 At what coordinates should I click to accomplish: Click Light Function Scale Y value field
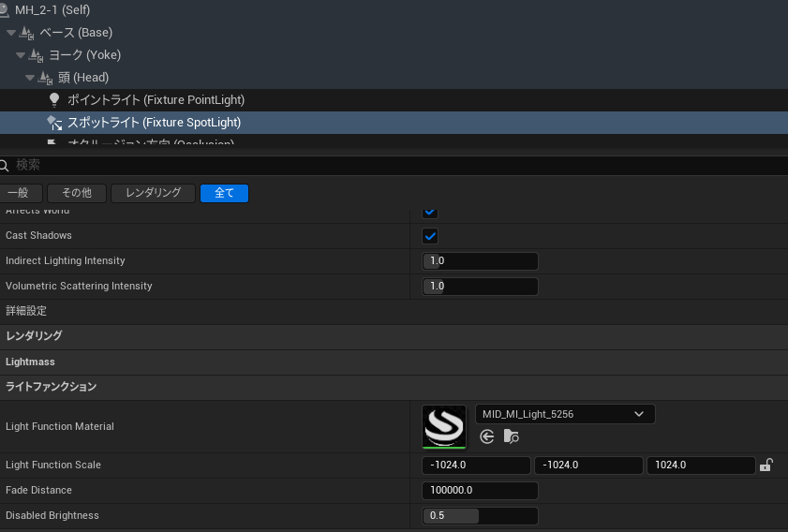pyautogui.click(x=588, y=465)
